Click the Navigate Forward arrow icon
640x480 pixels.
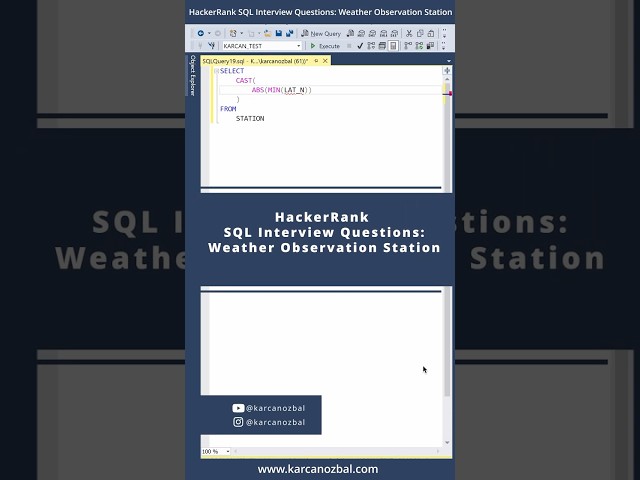coord(218,33)
